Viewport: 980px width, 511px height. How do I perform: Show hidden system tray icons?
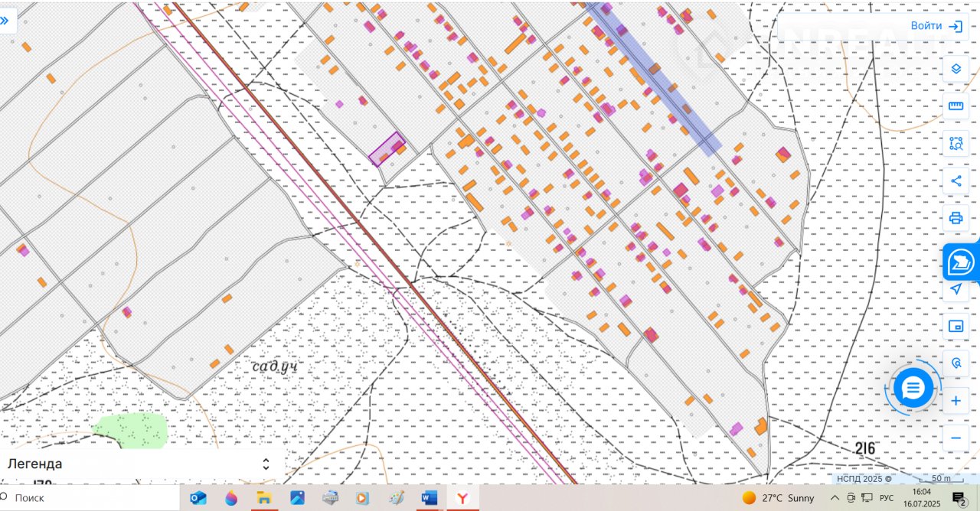(x=835, y=498)
